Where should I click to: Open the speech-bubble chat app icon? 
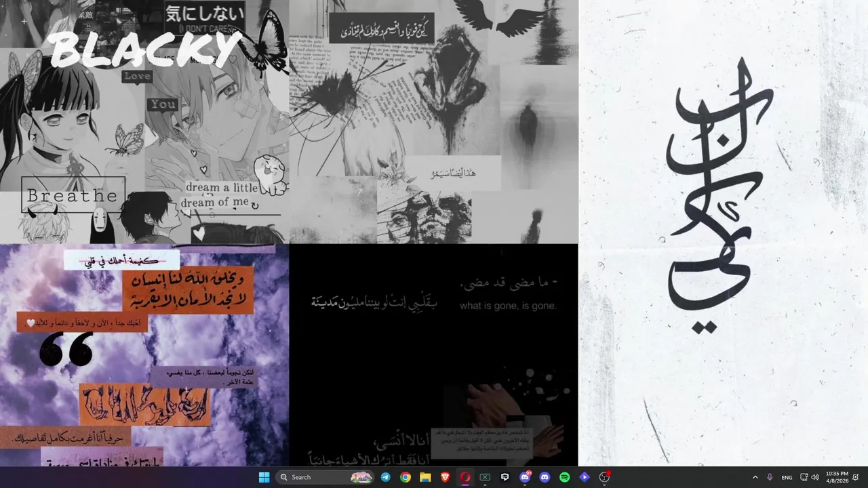(x=505, y=477)
